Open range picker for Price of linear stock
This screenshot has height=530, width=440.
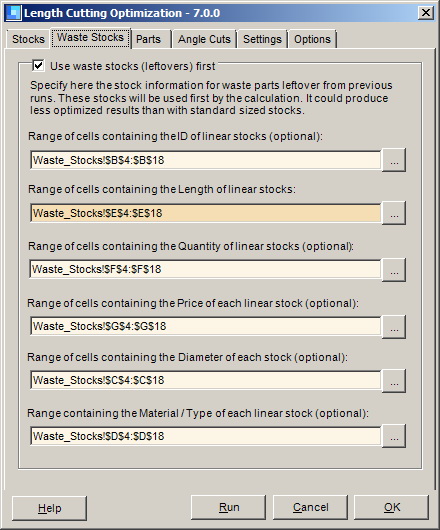pos(394,327)
